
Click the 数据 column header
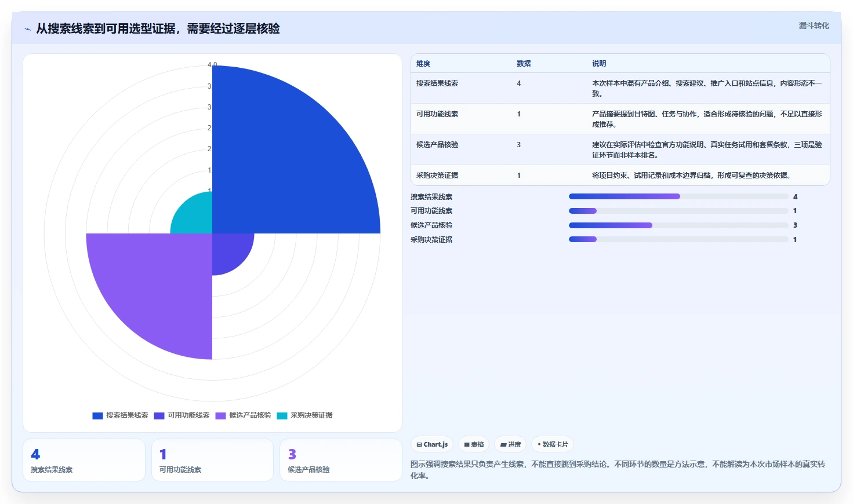tap(524, 64)
